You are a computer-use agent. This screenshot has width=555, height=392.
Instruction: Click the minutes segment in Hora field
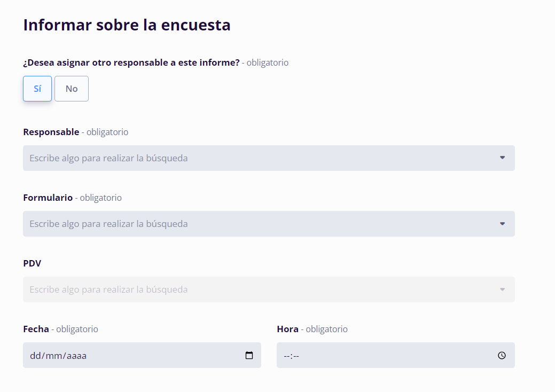295,356
